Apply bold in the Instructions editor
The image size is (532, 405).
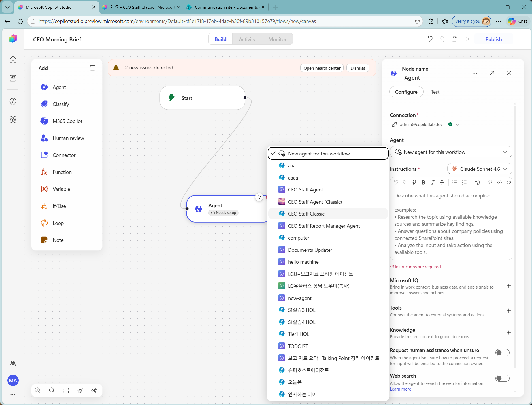point(424,182)
